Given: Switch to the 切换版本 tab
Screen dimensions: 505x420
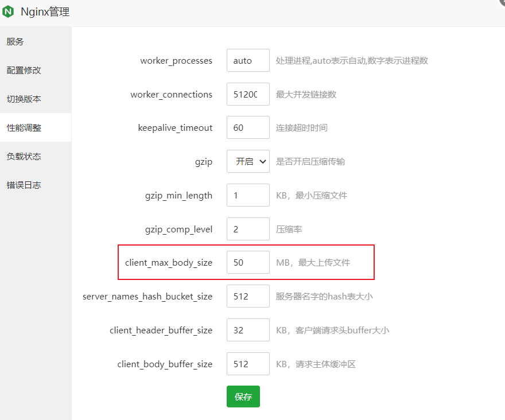Looking at the screenshot, I should [x=36, y=99].
